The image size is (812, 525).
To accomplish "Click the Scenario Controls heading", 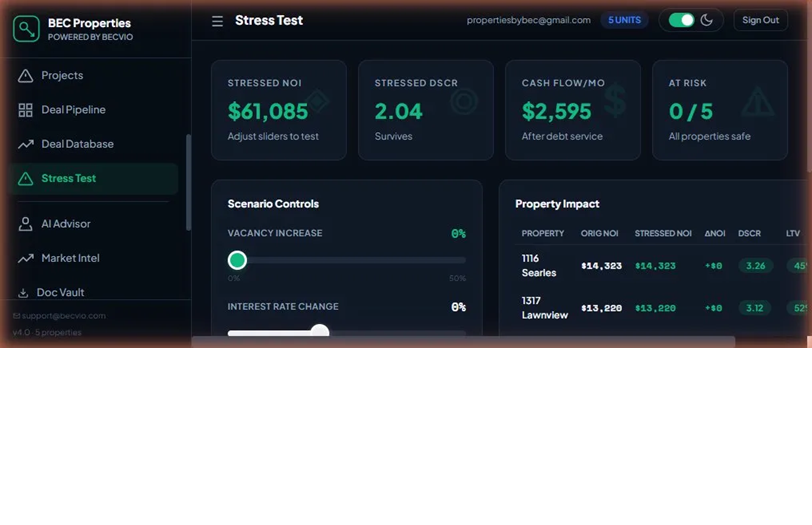I will pos(273,204).
